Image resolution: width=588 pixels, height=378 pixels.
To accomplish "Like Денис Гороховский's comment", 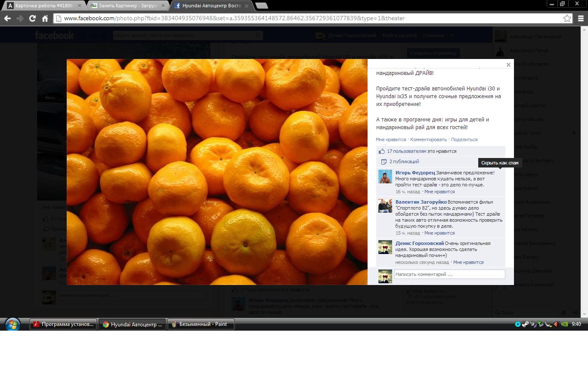I will pos(468,262).
